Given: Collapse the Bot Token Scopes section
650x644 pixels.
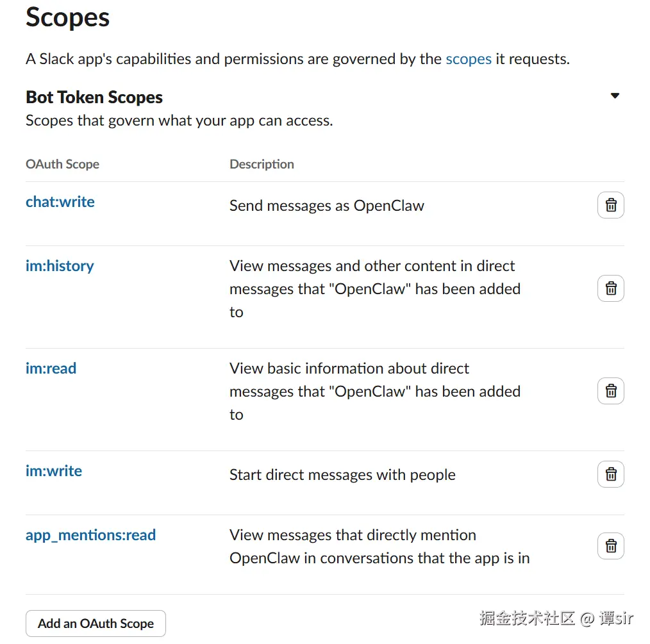Looking at the screenshot, I should point(615,96).
